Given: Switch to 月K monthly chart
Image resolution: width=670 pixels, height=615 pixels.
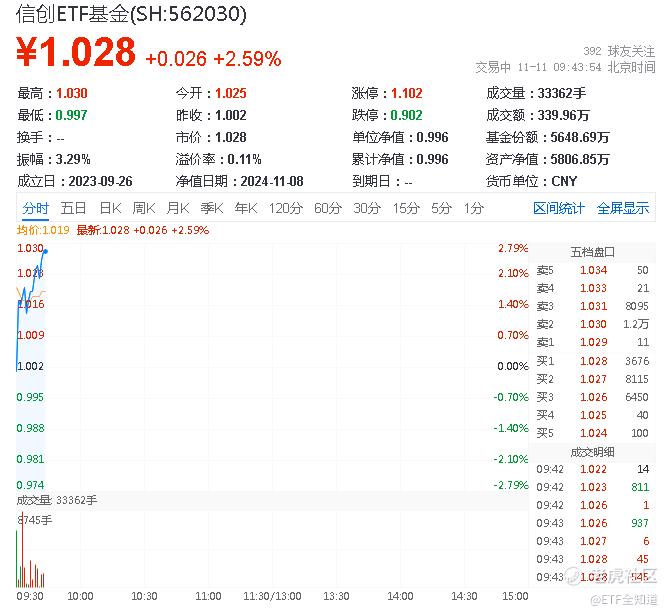Looking at the screenshot, I should pyautogui.click(x=178, y=208).
